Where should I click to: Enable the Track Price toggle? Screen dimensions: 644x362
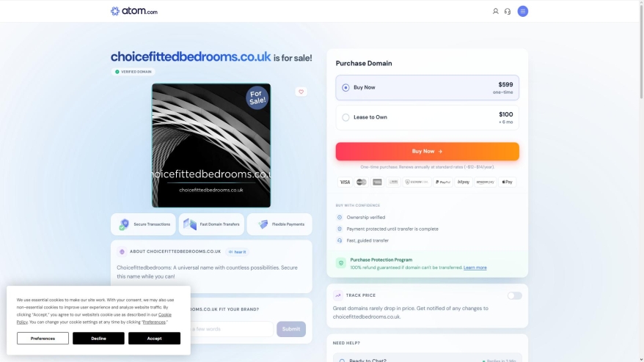point(514,295)
